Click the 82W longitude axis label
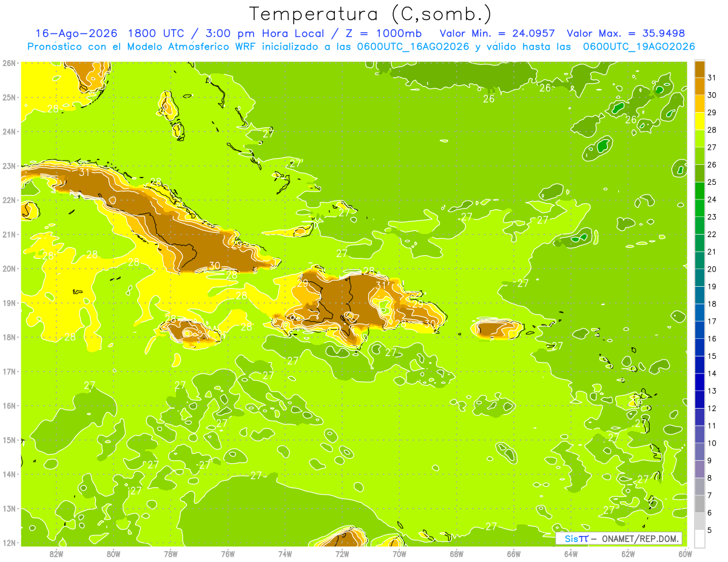This screenshot has height=562, width=728. pos(56,554)
